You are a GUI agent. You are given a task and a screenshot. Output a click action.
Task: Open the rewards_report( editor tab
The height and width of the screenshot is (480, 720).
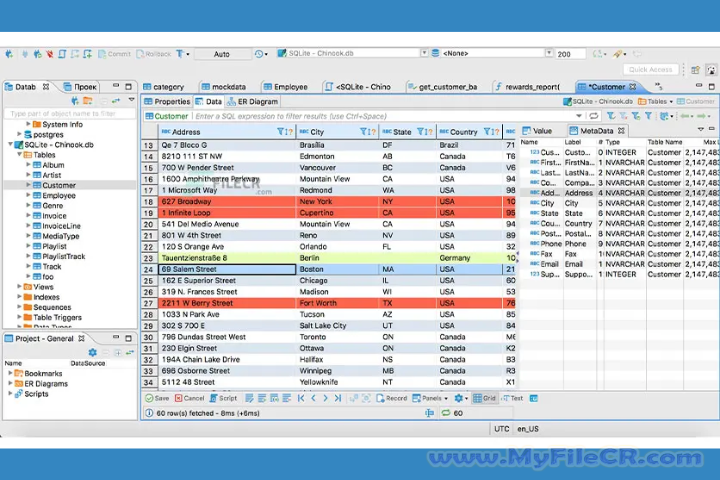(x=528, y=87)
